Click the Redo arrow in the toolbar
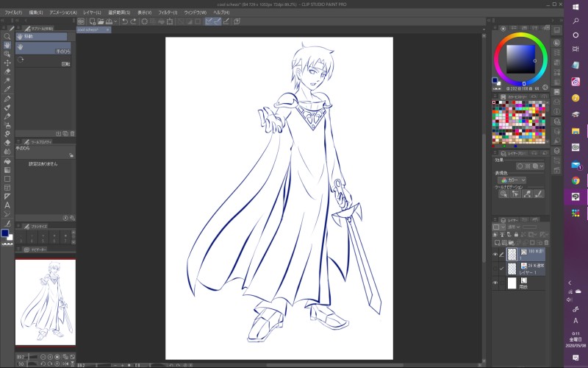 (135, 21)
